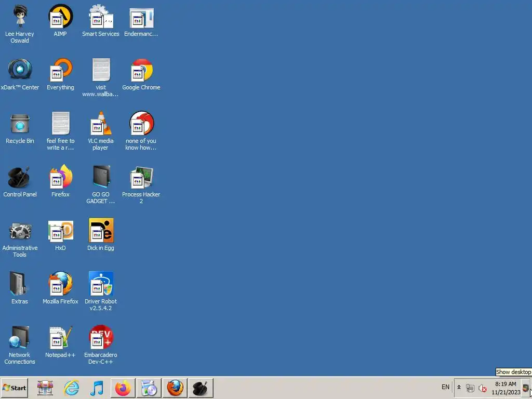Click the EN language indicator

445,387
